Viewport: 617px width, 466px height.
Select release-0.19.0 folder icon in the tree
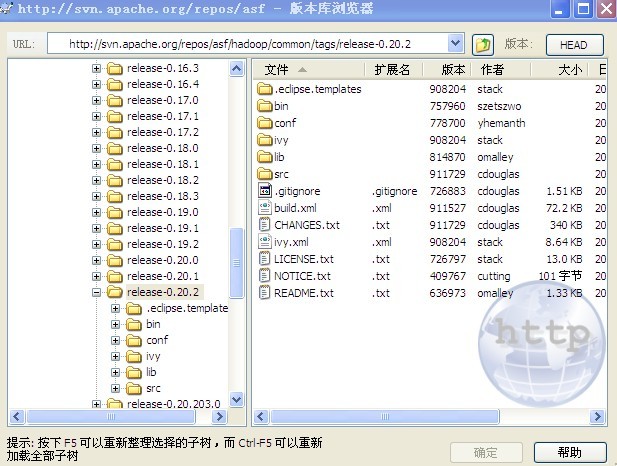click(x=115, y=213)
